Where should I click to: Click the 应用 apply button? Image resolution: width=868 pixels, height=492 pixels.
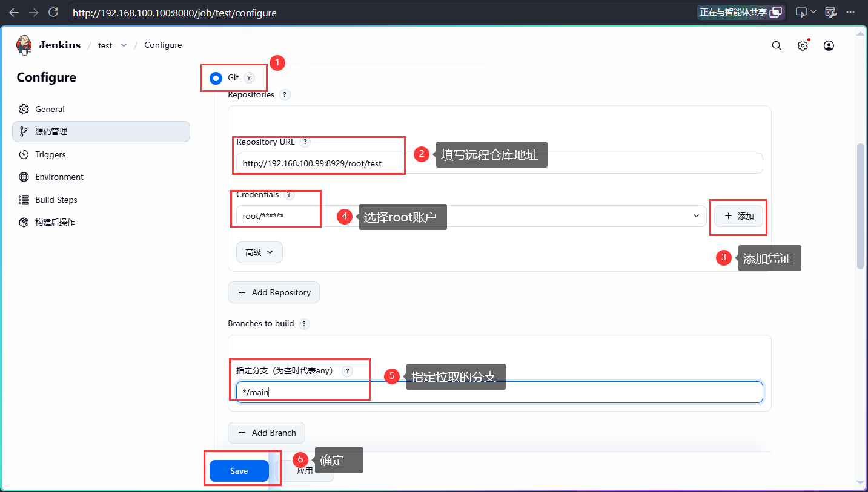(x=305, y=471)
